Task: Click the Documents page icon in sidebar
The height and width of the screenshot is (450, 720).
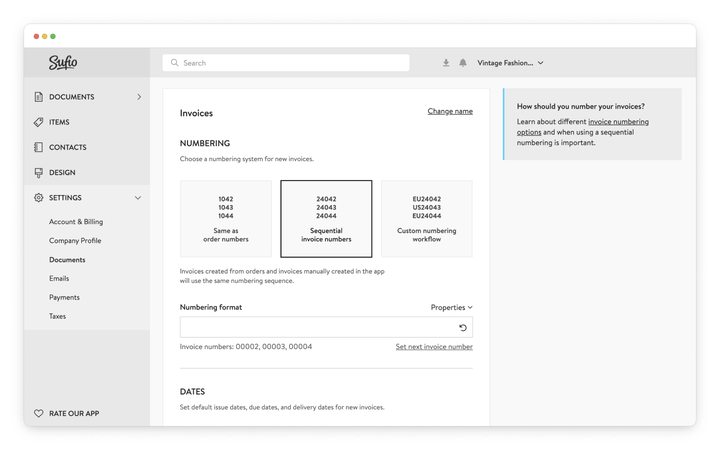Action: [x=39, y=97]
